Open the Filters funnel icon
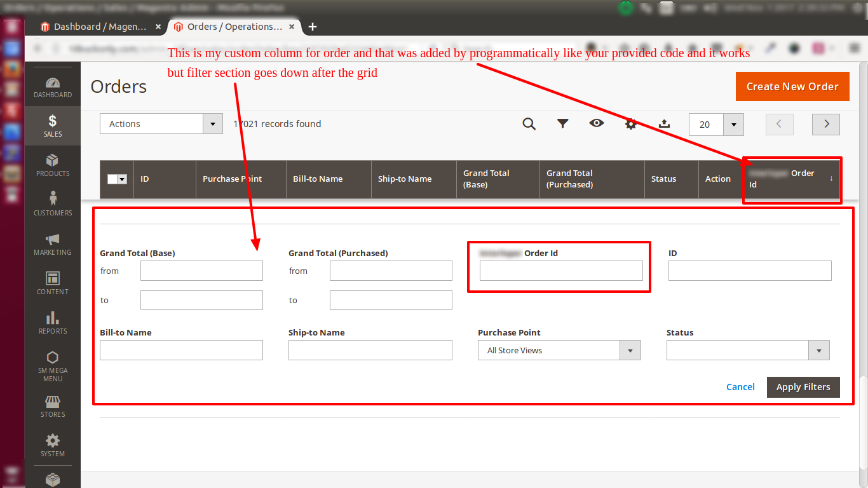Screen dimensions: 868x488 (563, 124)
